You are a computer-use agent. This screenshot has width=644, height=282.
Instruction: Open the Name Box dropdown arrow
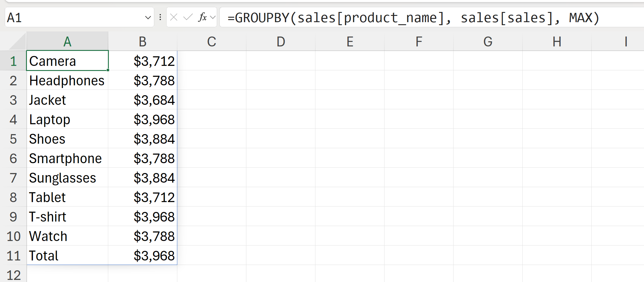point(148,18)
